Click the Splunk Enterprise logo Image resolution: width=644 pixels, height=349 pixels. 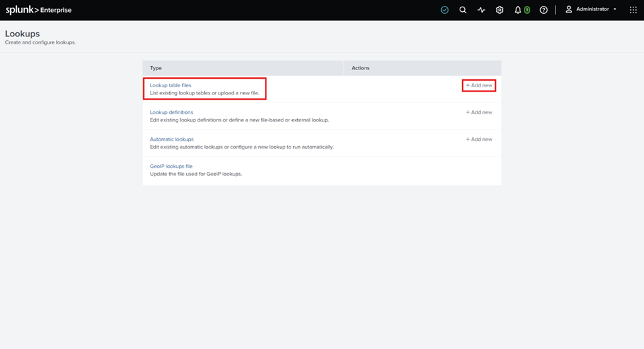pos(38,10)
